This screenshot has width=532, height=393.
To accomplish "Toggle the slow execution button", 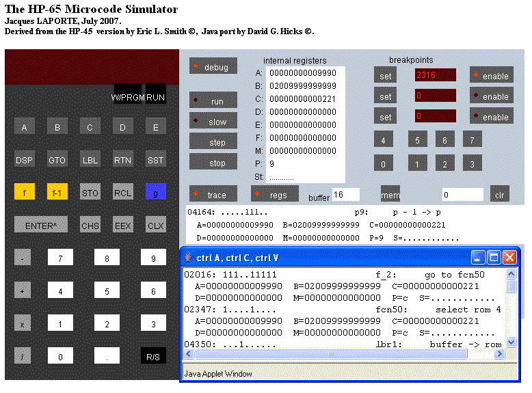I will pos(213,121).
